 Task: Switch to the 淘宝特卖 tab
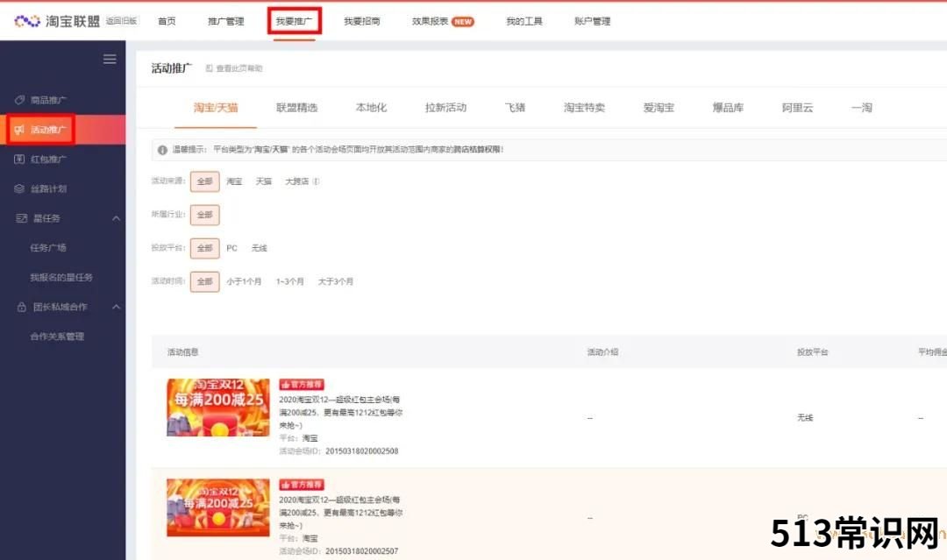pos(585,108)
